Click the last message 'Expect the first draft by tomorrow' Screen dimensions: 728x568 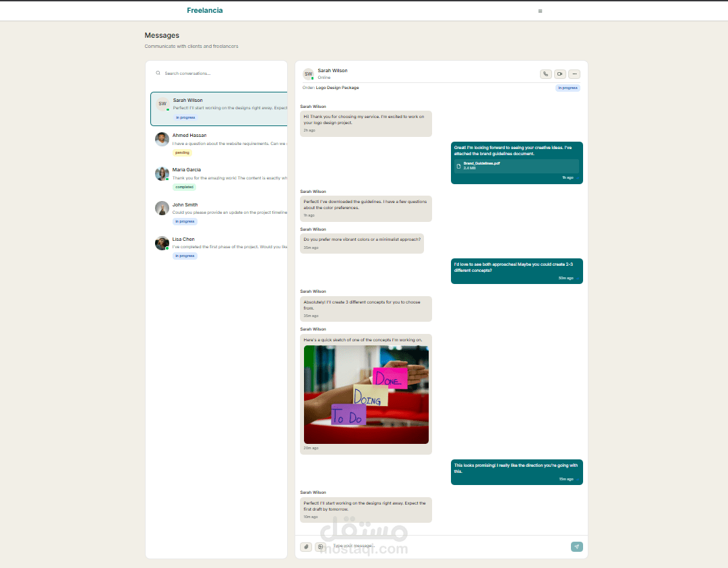(x=366, y=510)
